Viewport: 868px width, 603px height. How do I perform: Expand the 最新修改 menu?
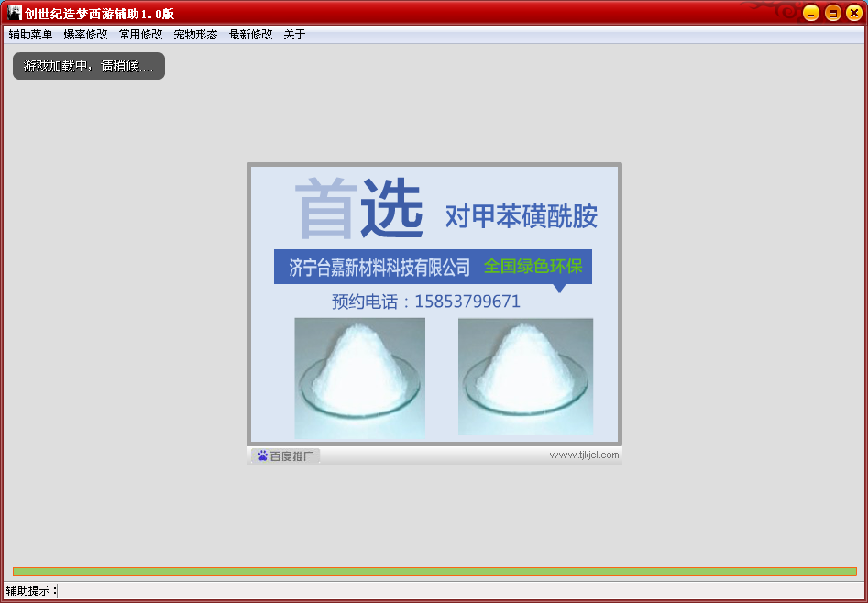pyautogui.click(x=250, y=35)
